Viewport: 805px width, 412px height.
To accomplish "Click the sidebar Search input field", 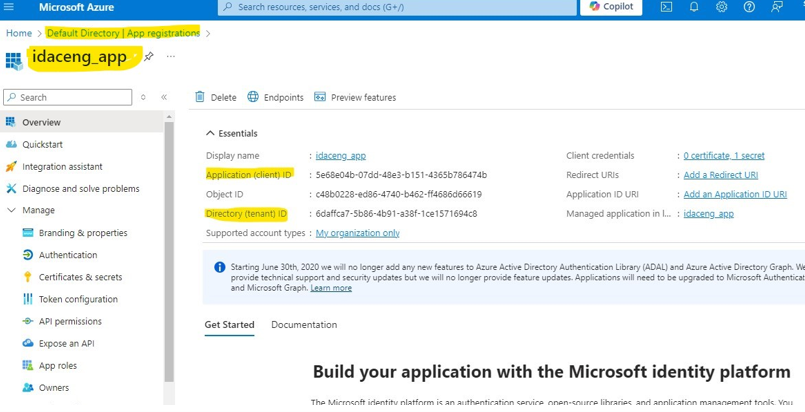I will (68, 97).
